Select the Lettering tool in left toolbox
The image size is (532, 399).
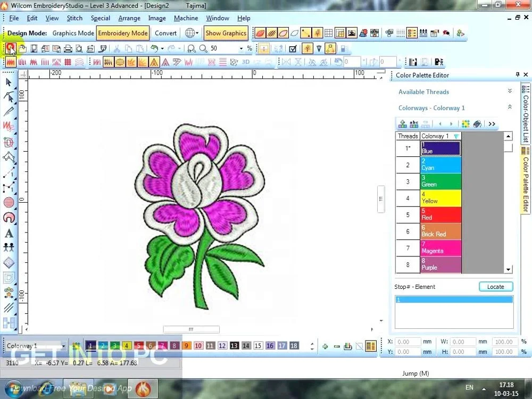coord(9,233)
